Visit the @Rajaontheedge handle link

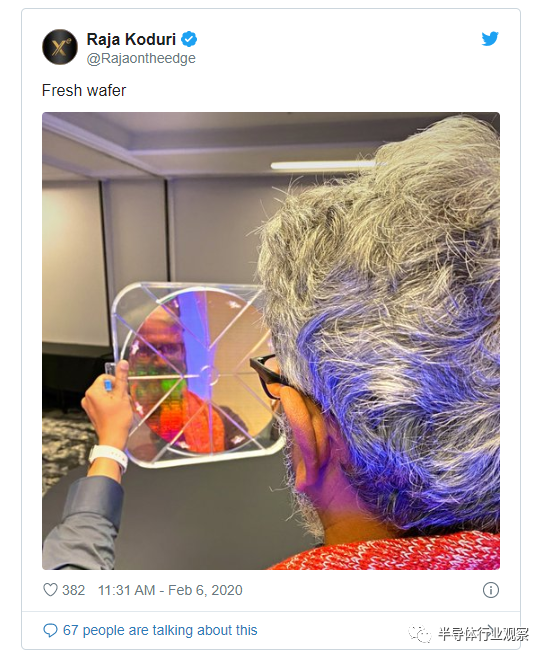141,58
